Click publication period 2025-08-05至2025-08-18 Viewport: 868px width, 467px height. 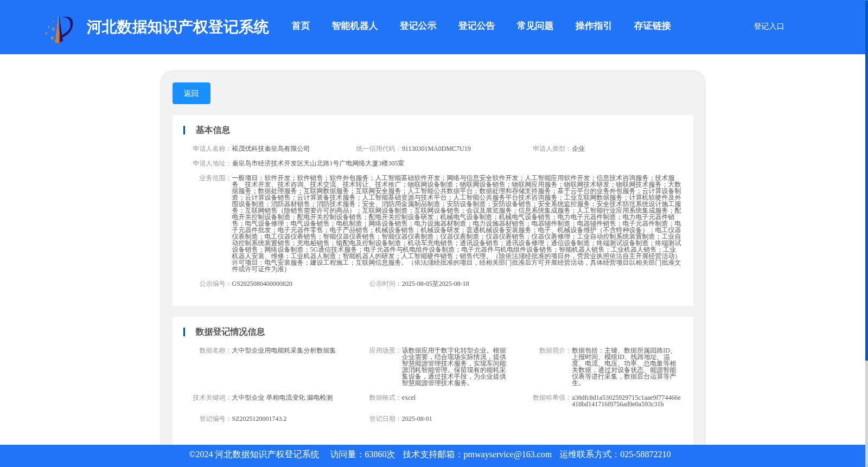[x=436, y=284]
